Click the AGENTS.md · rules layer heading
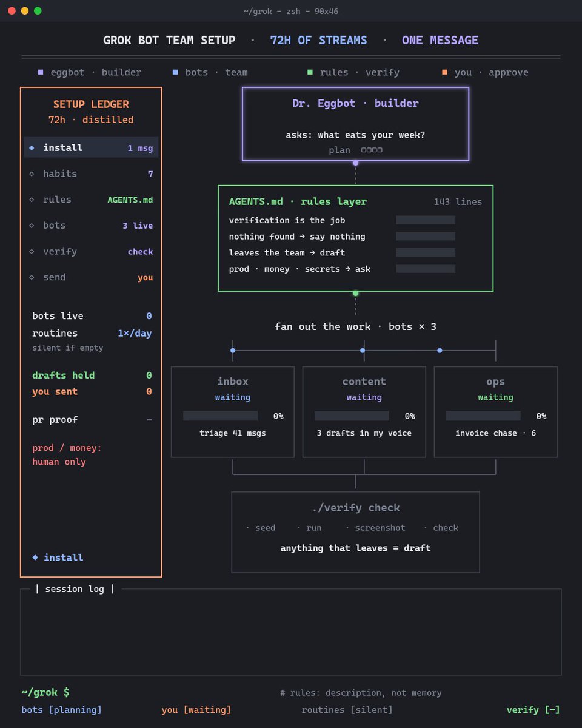Viewport: 582px width, 728px height. click(x=298, y=201)
